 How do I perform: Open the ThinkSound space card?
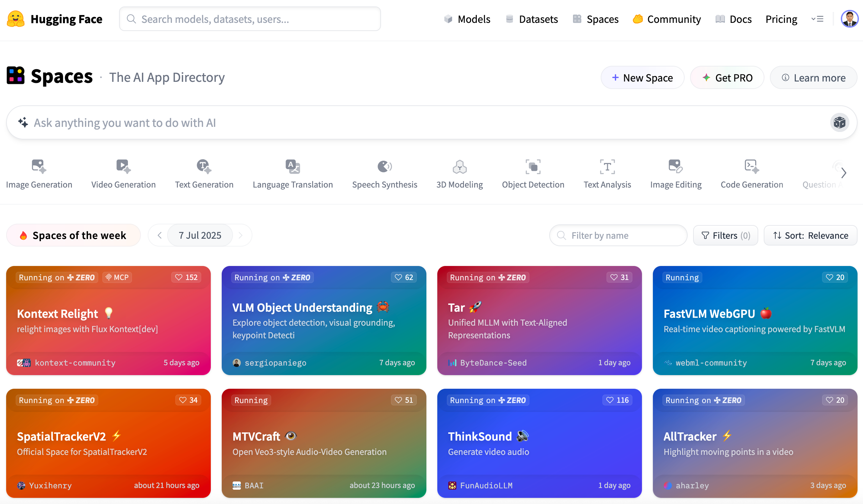pyautogui.click(x=539, y=443)
